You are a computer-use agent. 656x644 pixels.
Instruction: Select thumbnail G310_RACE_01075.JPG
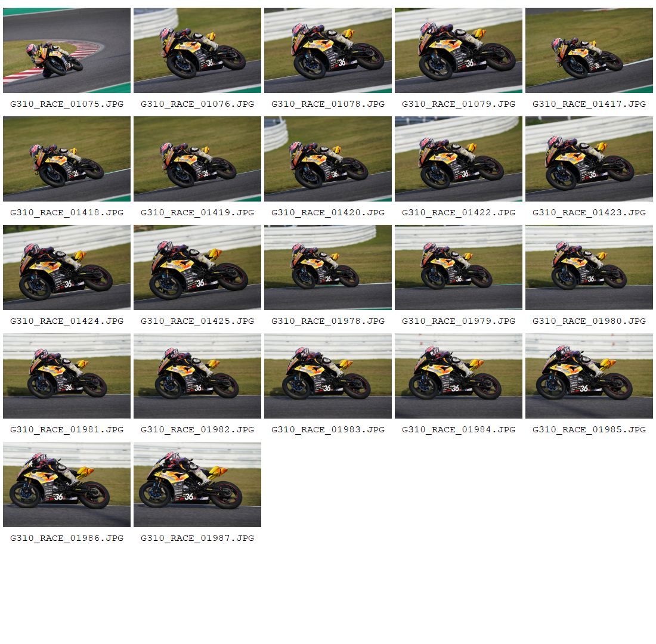click(x=67, y=50)
